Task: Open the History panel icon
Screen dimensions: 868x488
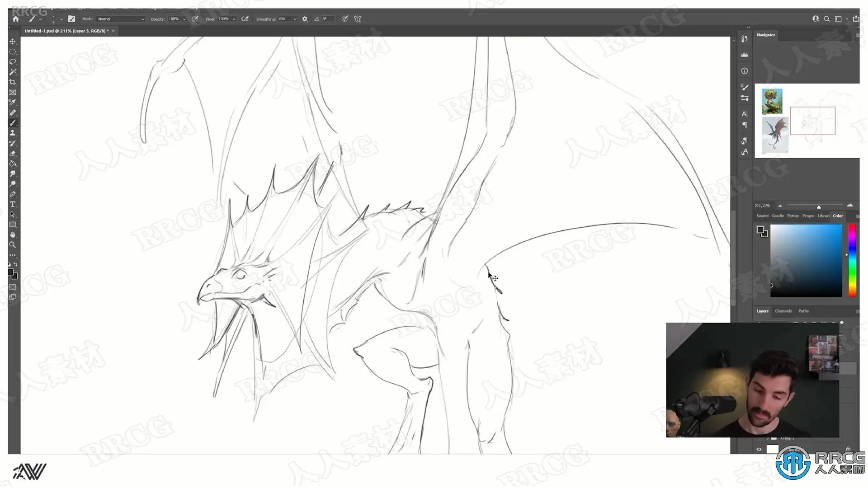Action: pos(745,39)
